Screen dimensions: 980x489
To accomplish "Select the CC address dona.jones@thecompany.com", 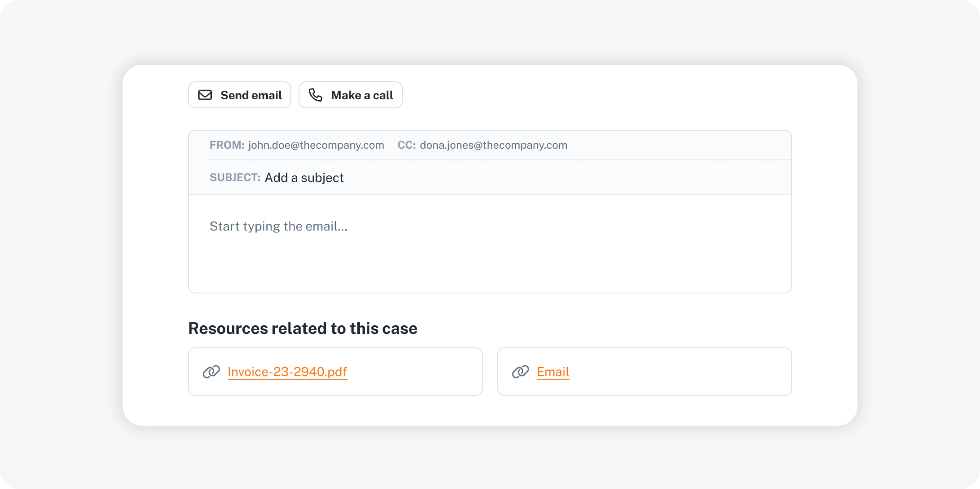I will [493, 145].
